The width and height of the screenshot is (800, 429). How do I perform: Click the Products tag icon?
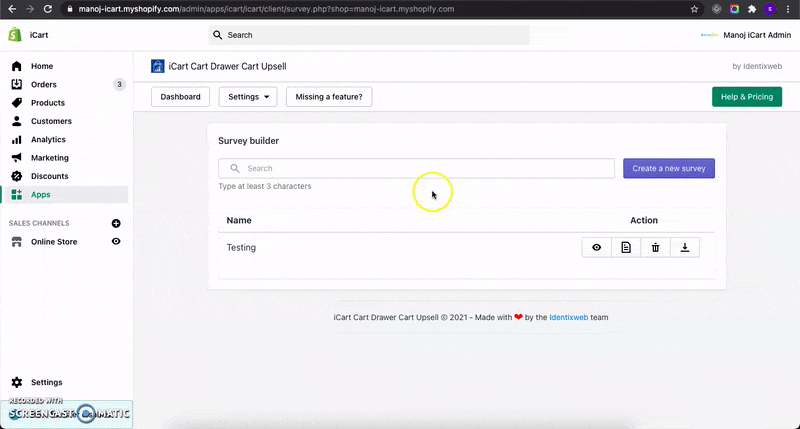click(x=17, y=103)
